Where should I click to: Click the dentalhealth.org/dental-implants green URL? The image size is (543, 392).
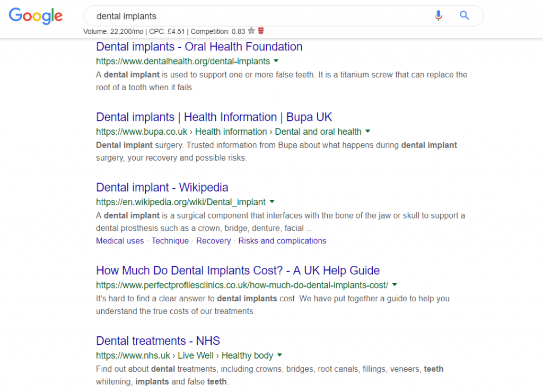pos(183,62)
